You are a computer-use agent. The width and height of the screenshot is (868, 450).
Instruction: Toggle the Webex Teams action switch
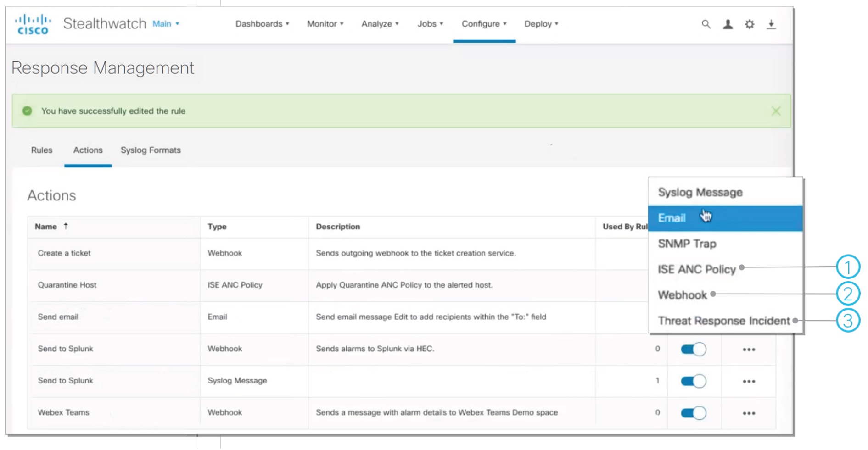click(693, 413)
